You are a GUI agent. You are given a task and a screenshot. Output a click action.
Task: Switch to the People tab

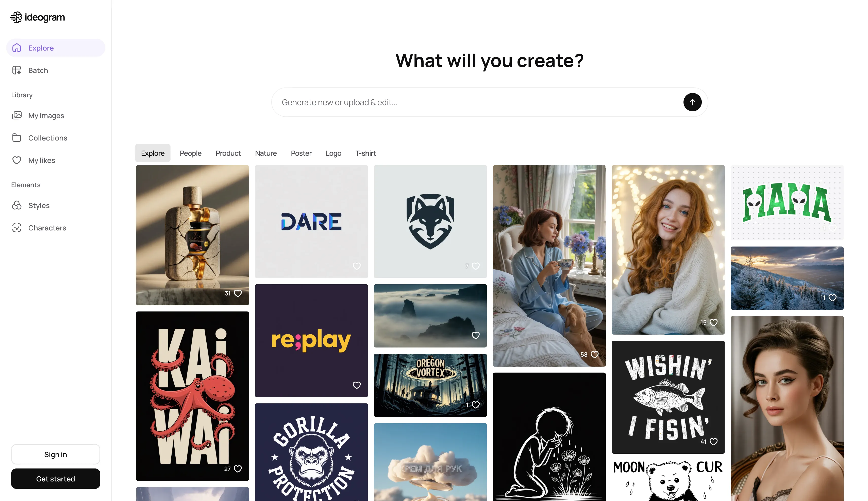click(x=190, y=153)
